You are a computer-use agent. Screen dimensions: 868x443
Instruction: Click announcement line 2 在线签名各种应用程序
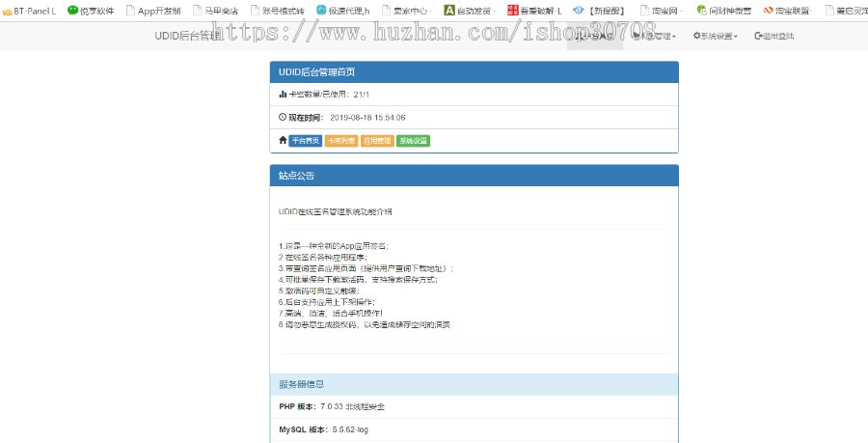coord(323,257)
